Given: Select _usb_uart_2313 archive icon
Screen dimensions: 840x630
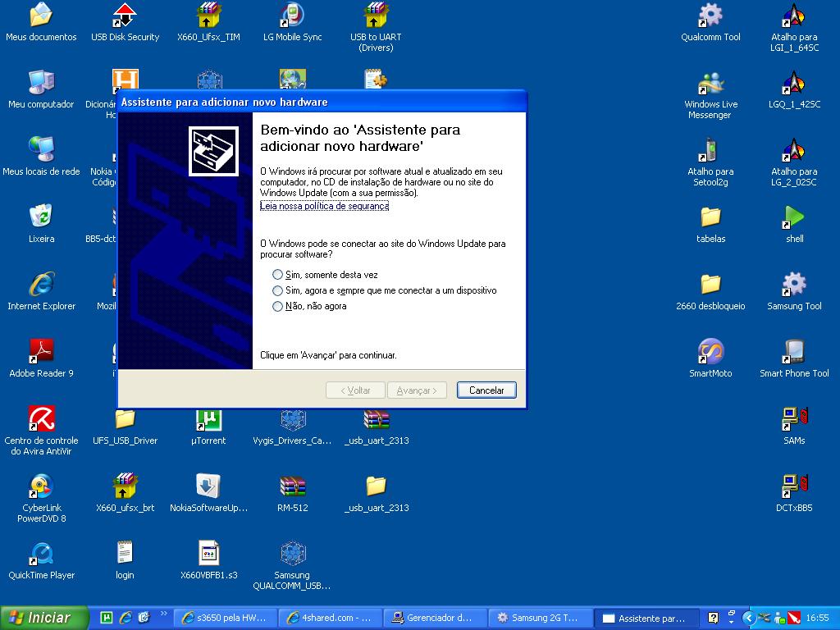Looking at the screenshot, I should pos(377,427).
